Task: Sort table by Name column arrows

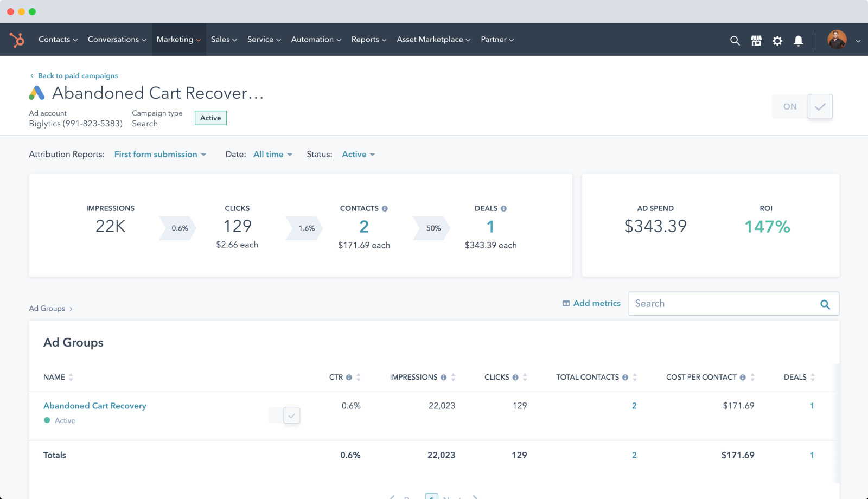Action: pyautogui.click(x=71, y=378)
